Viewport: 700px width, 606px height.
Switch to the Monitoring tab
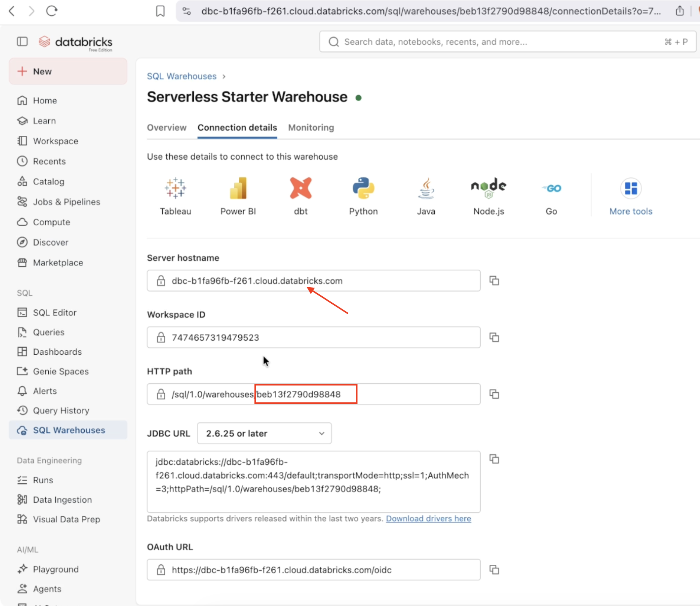pos(311,127)
